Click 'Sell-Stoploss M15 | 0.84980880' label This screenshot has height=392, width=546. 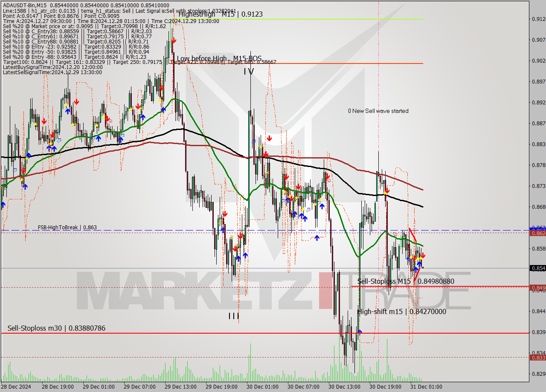406,281
